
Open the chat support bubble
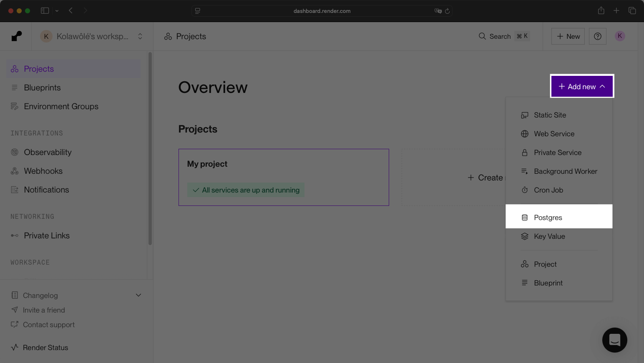click(614, 340)
